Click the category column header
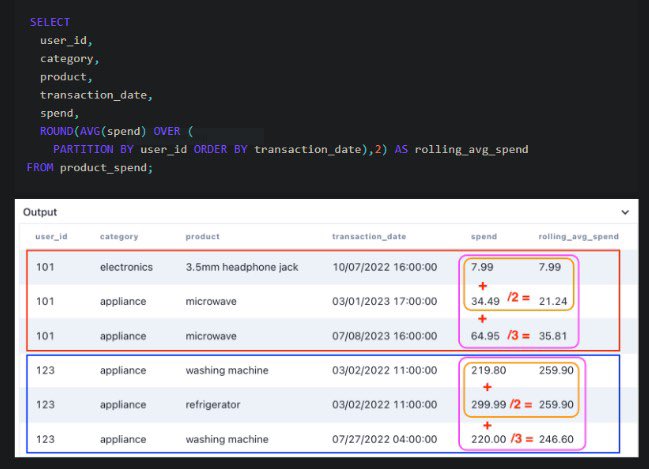 [119, 236]
